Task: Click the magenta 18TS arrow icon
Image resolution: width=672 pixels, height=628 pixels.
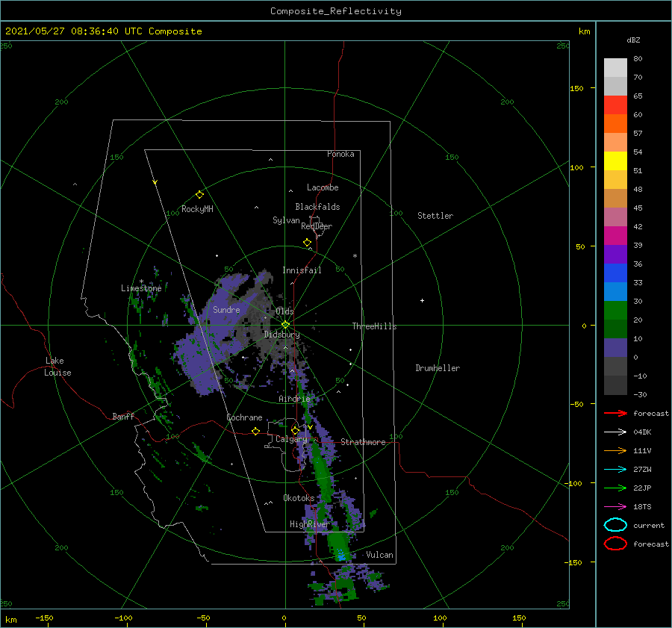Action: (x=615, y=507)
